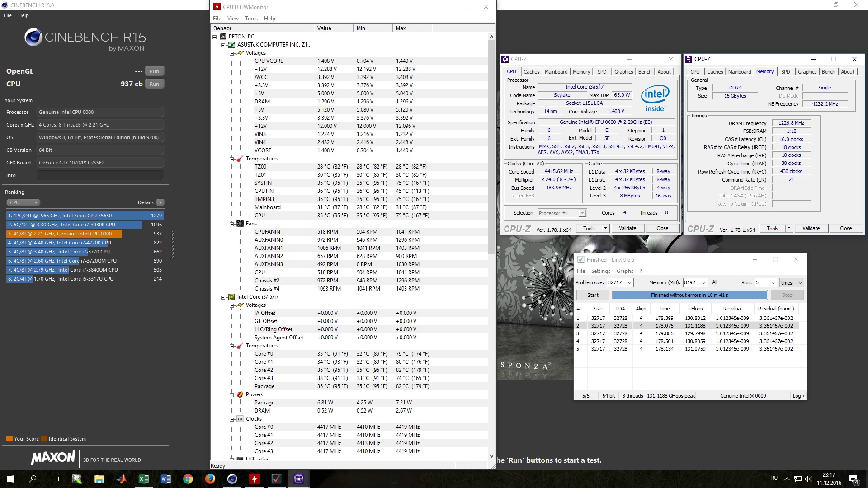Switch to CPU-Z via taskbar icon
Screen dimensions: 868x488
coord(298,479)
